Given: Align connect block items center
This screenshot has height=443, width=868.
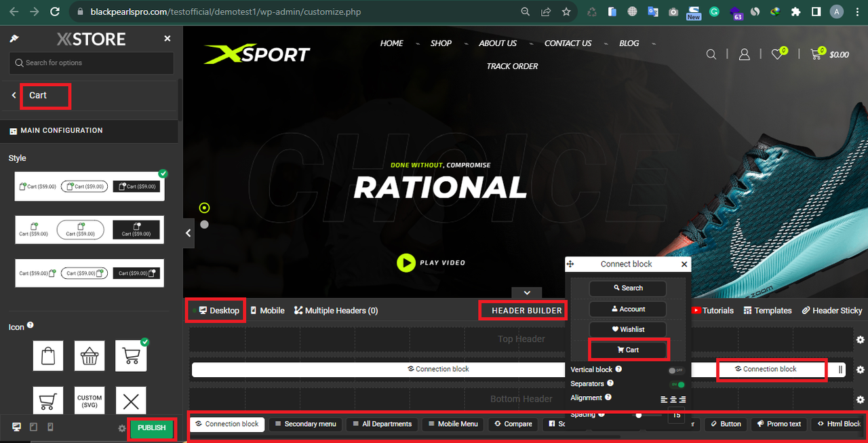Looking at the screenshot, I should click(x=673, y=399).
